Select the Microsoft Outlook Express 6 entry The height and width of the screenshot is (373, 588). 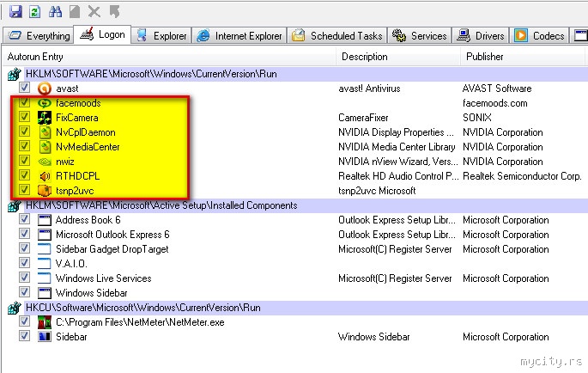click(x=112, y=235)
